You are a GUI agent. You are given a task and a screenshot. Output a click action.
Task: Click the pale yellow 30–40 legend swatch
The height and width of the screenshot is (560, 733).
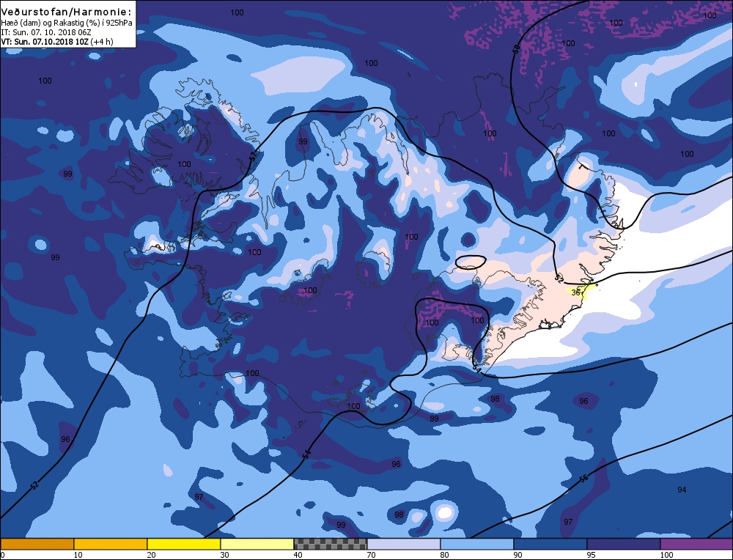(x=257, y=544)
